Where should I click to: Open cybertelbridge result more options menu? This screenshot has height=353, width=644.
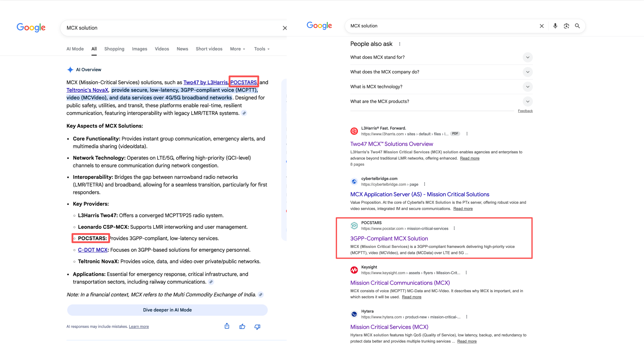pyautogui.click(x=424, y=184)
